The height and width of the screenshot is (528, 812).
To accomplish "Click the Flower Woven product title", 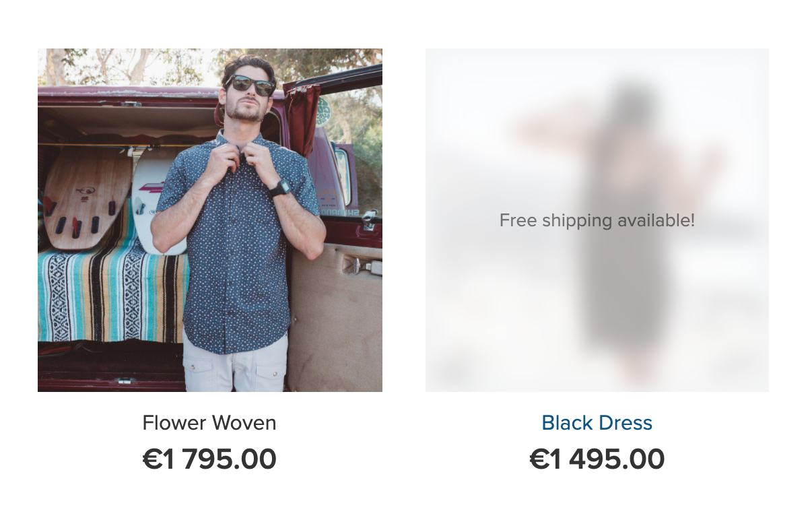I will [x=209, y=423].
